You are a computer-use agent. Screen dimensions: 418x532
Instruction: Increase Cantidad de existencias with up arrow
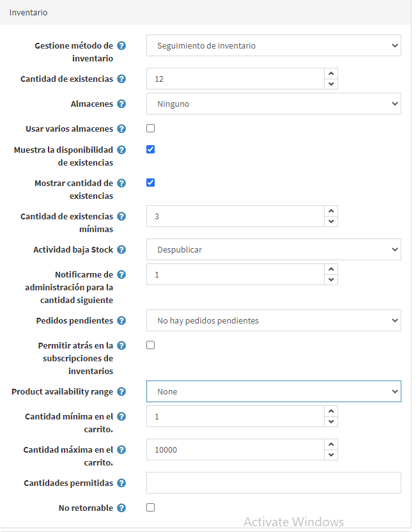(331, 74)
